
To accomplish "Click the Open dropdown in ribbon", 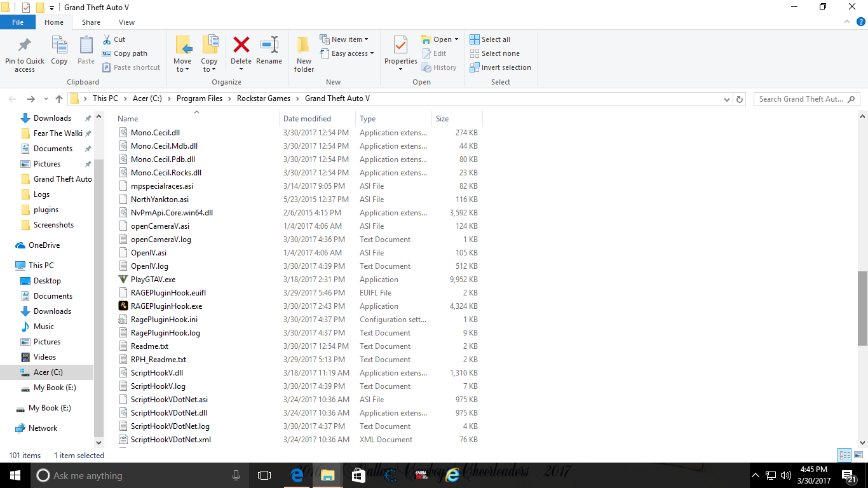I will (440, 39).
